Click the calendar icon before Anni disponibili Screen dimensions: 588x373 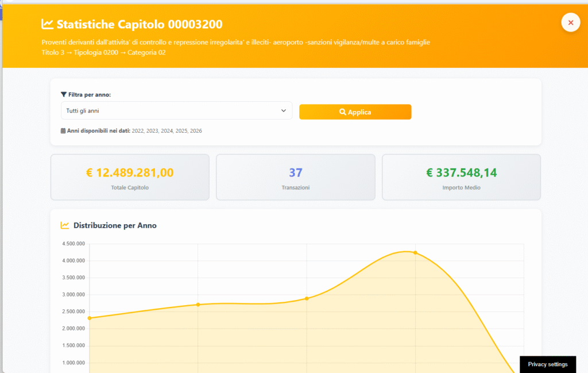(63, 131)
